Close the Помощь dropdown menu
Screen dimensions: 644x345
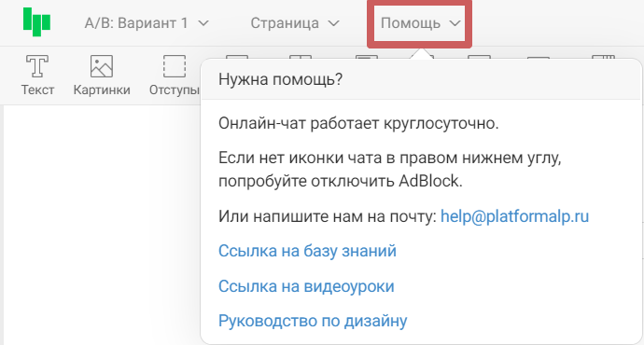pyautogui.click(x=420, y=23)
